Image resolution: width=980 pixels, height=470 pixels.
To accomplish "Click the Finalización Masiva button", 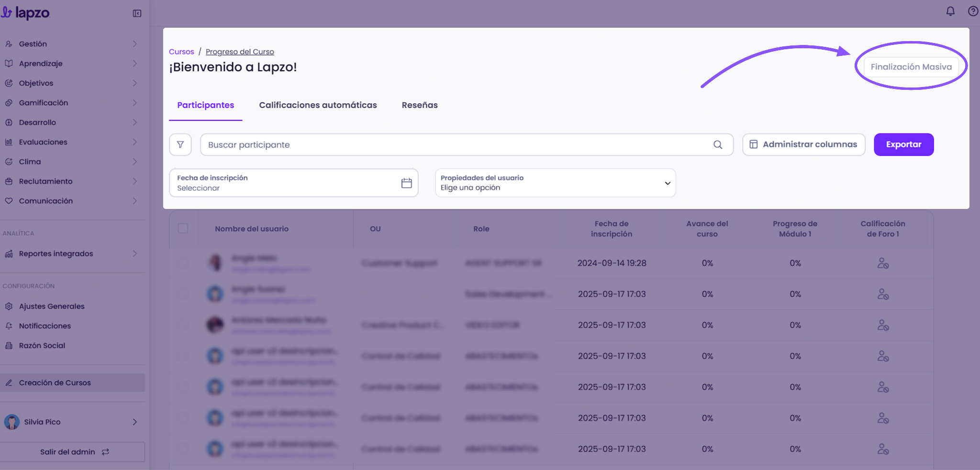I will [x=911, y=66].
